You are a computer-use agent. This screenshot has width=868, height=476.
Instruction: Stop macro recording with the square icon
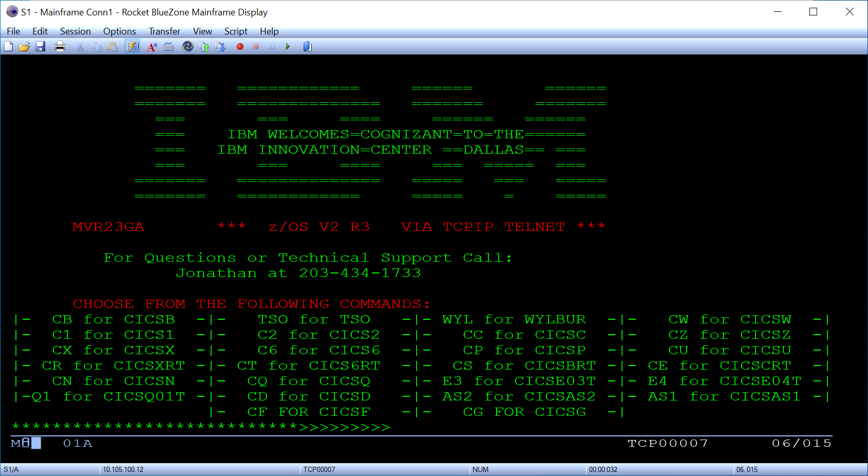256,47
